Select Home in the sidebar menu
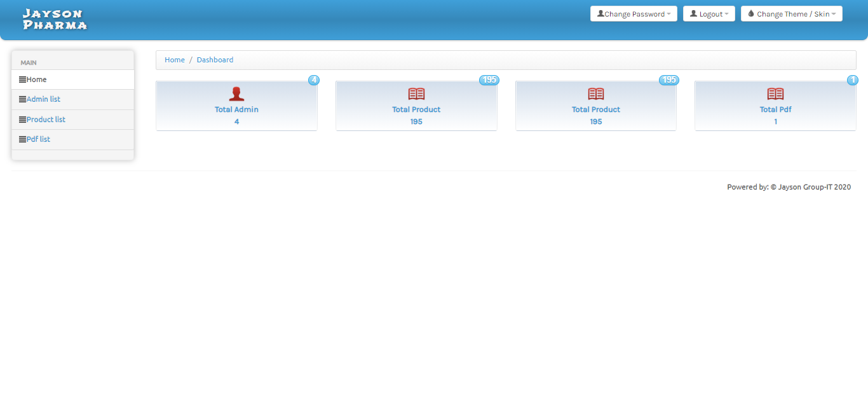Image resolution: width=868 pixels, height=397 pixels. tap(72, 80)
